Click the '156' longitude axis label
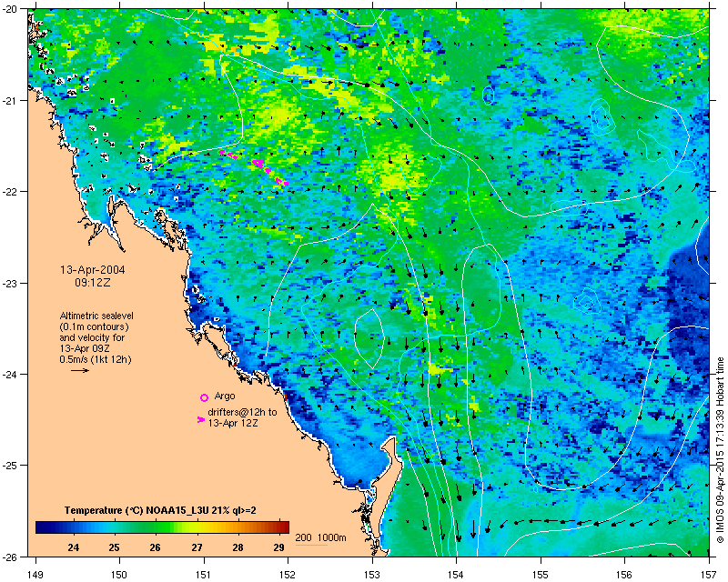 coord(625,575)
